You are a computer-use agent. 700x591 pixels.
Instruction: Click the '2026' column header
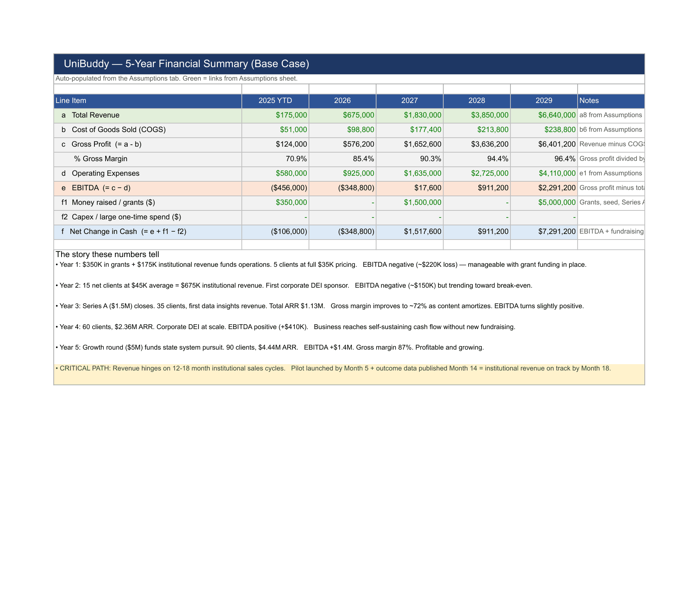pyautogui.click(x=343, y=101)
